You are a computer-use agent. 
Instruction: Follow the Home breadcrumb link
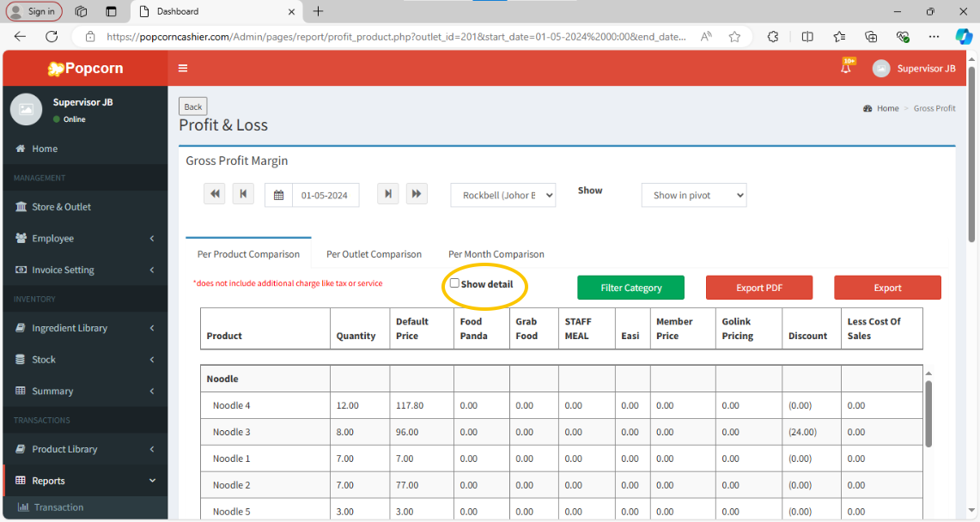pos(887,108)
